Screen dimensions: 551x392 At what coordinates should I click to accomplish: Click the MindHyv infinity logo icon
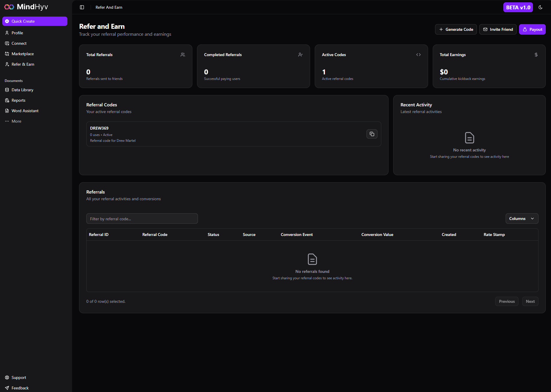[x=9, y=7]
